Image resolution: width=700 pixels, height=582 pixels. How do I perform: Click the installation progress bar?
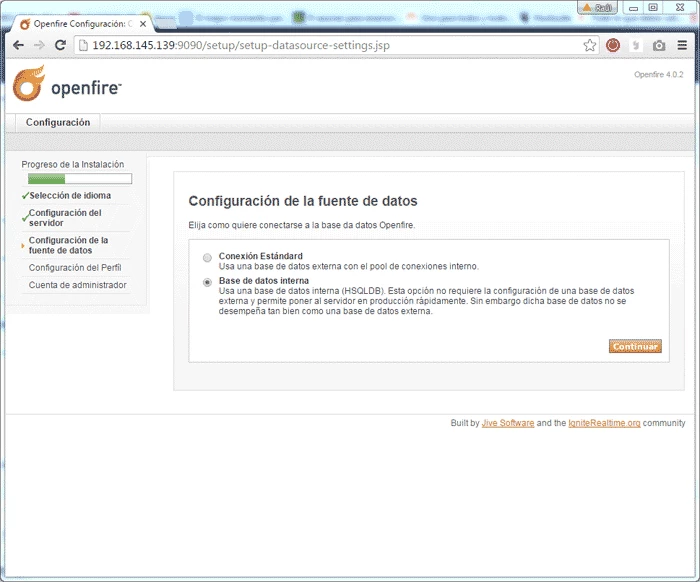(80, 179)
